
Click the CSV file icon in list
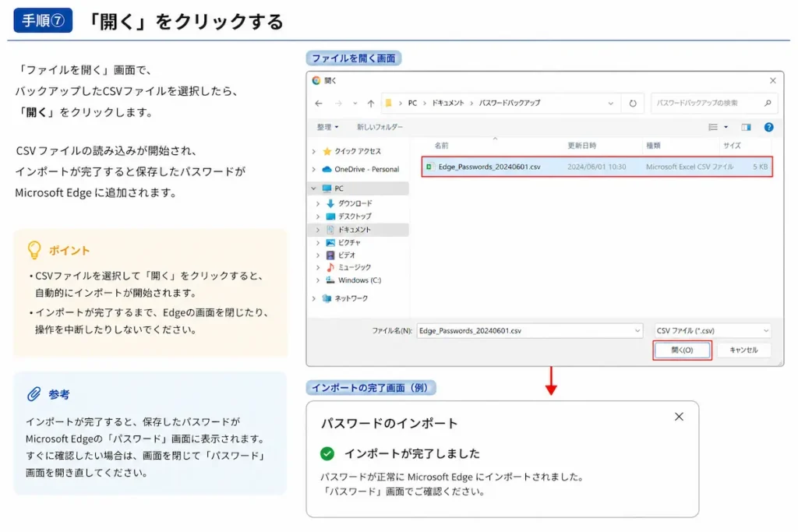tap(429, 167)
